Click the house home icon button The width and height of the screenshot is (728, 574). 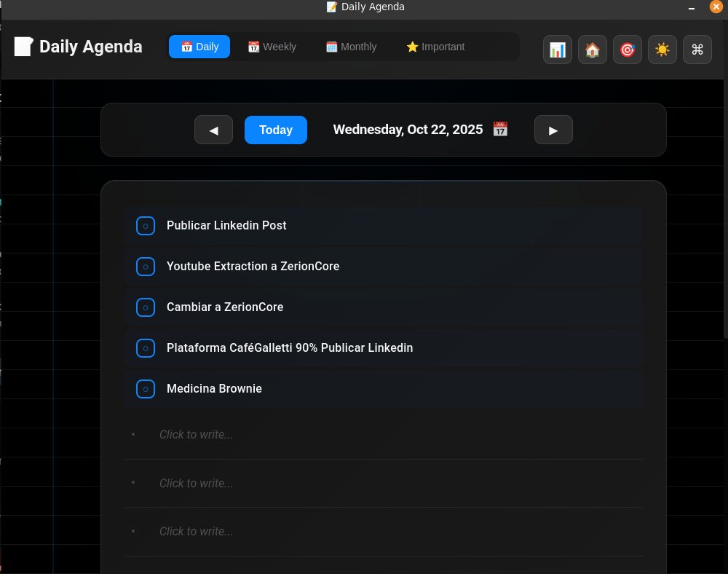[593, 50]
